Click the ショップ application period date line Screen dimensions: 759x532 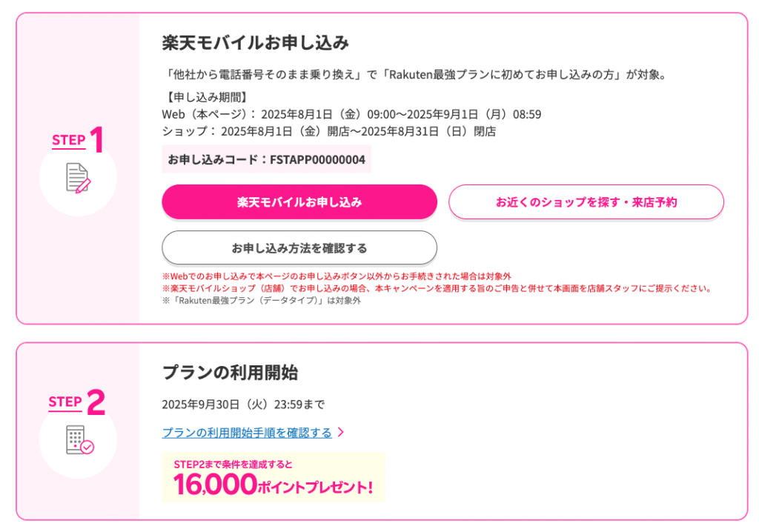(x=328, y=131)
